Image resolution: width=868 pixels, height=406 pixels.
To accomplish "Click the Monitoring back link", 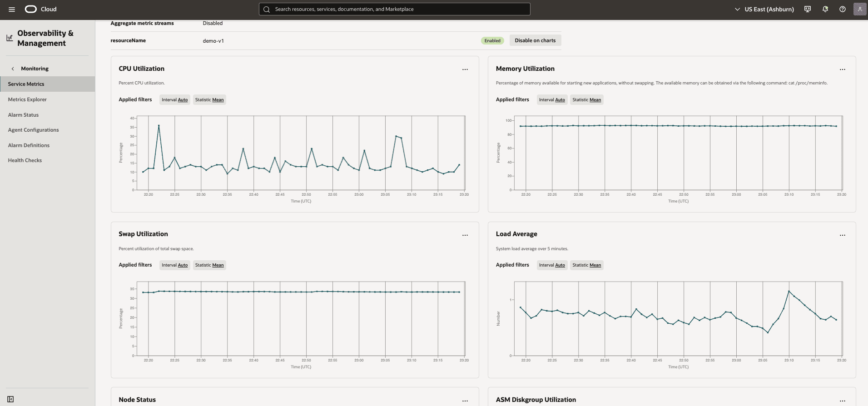I will (x=35, y=69).
